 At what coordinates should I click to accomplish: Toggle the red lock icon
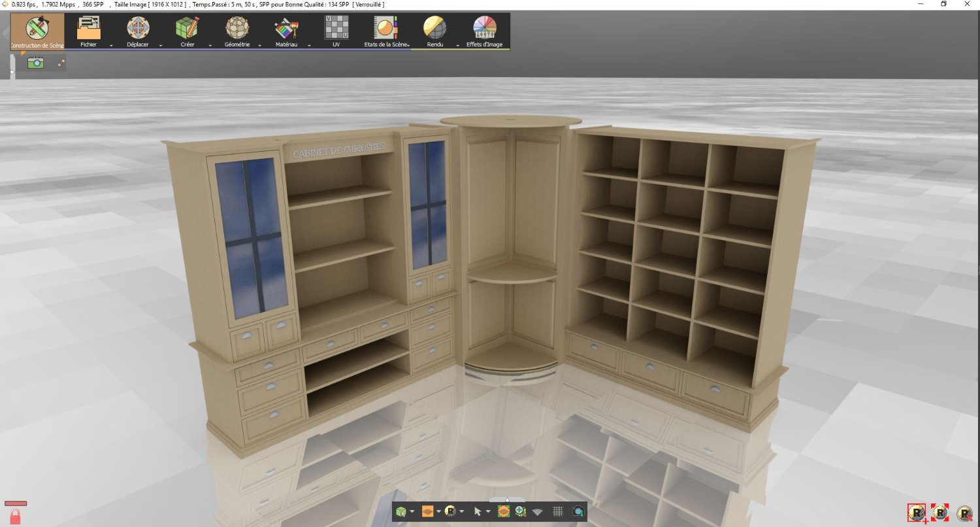[16, 517]
